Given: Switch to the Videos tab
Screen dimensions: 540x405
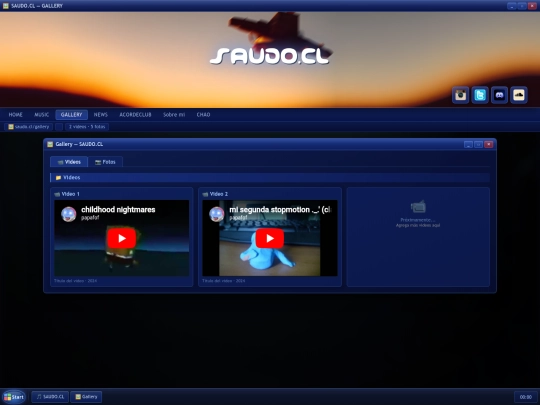Looking at the screenshot, I should (69, 162).
